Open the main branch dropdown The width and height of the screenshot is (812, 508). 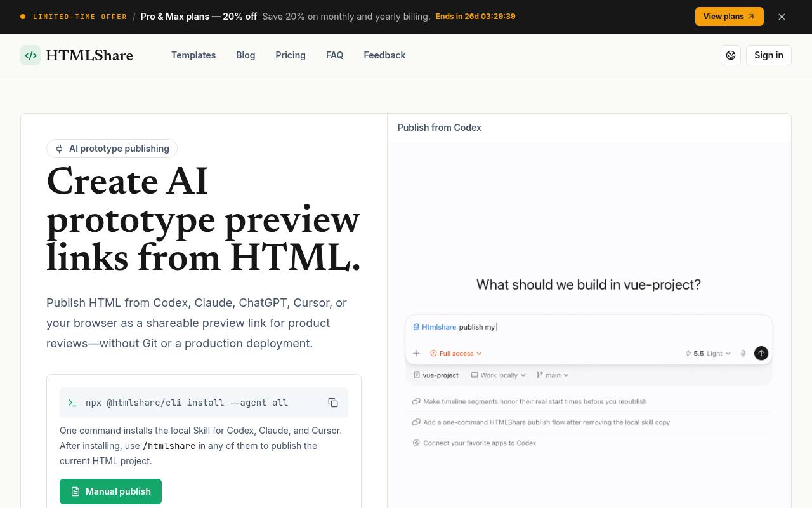click(553, 375)
